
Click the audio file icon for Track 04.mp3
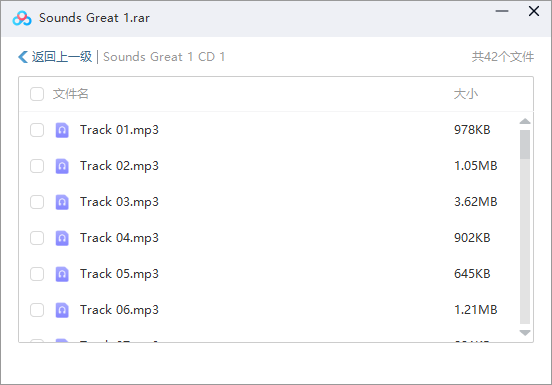click(x=62, y=238)
